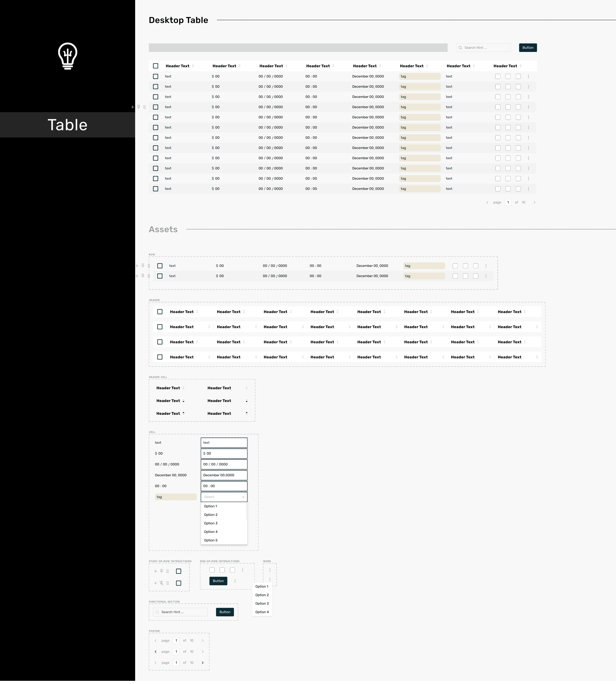Open kebab menu beside End-of-row Button
616x684 pixels.
(x=235, y=581)
